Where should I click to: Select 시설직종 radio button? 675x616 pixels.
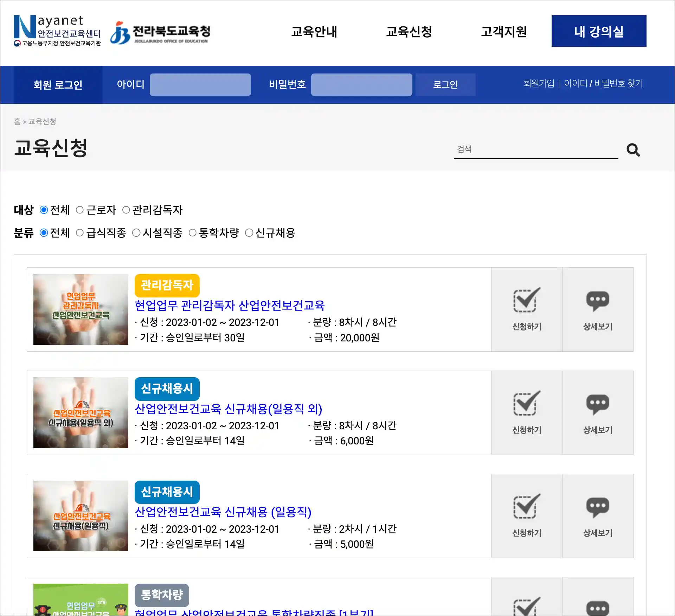click(136, 233)
